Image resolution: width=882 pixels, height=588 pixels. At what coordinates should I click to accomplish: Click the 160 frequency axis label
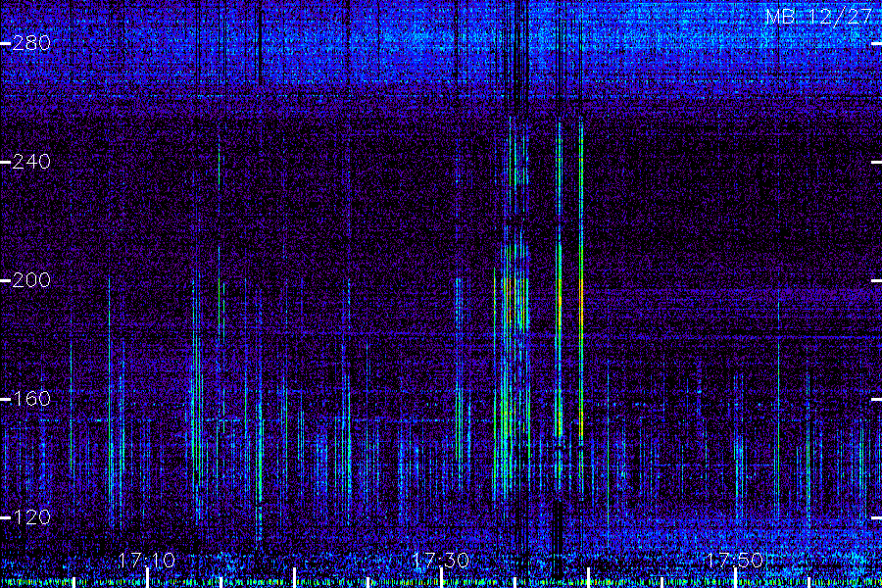tap(31, 399)
